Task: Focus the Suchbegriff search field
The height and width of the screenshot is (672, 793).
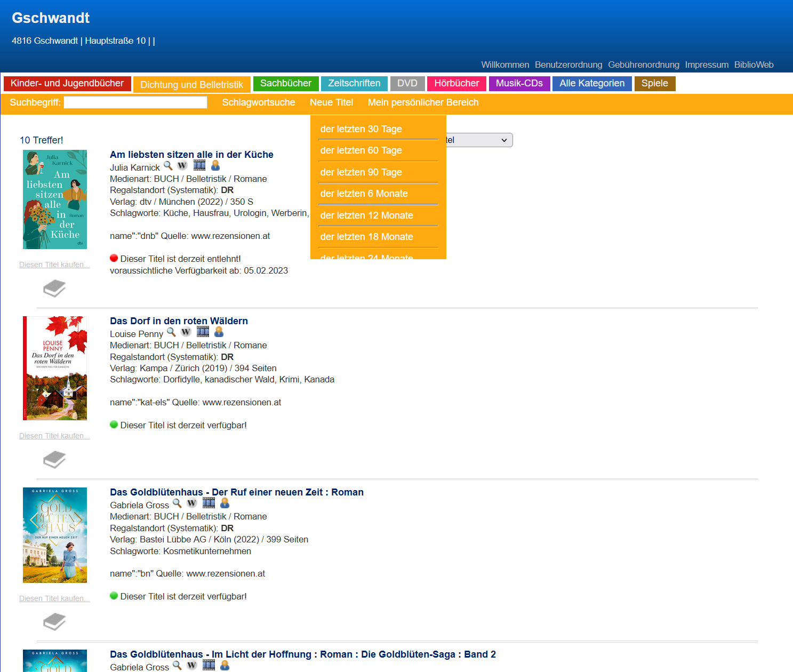Action: (135, 102)
